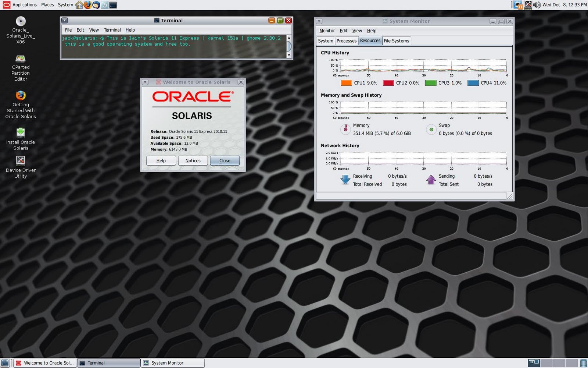The height and width of the screenshot is (368, 588).
Task: Open Terminal's Help menu
Action: (x=130, y=30)
